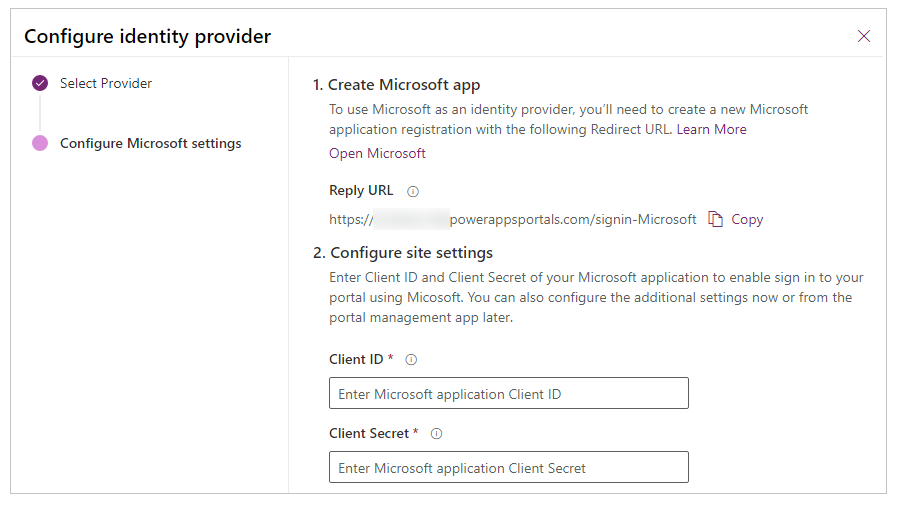Click the '2. Configure site settings' heading
The height and width of the screenshot is (513, 901).
[403, 253]
